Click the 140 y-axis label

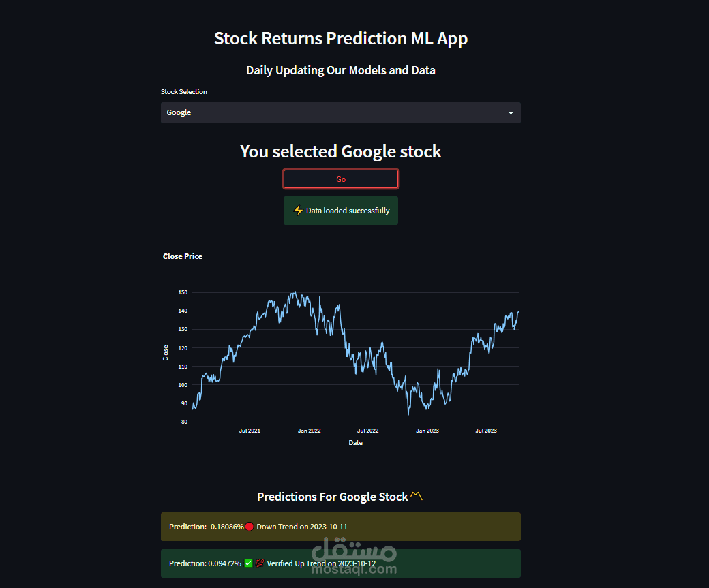point(183,311)
